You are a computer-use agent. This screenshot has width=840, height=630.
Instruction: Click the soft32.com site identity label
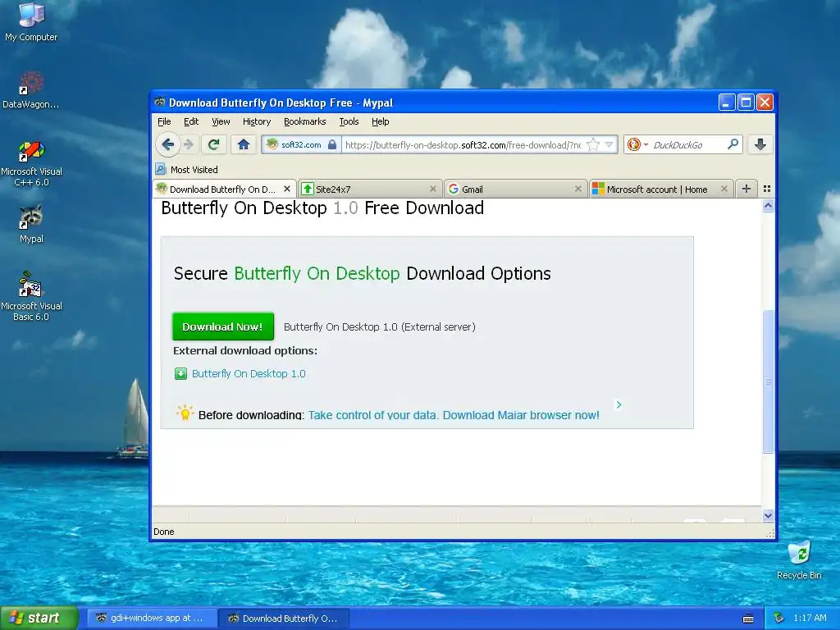(x=301, y=144)
